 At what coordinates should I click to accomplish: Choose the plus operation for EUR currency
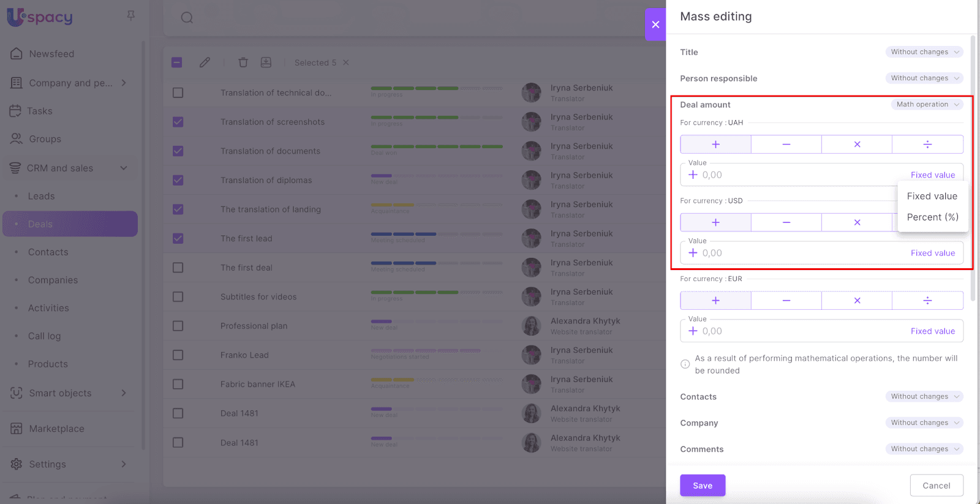(x=715, y=301)
